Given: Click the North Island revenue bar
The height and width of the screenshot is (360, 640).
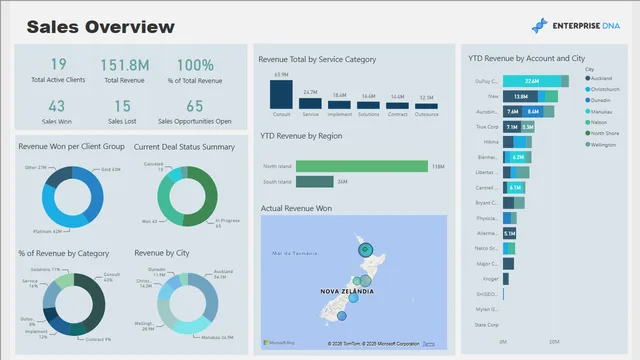Looking at the screenshot, I should pos(362,166).
